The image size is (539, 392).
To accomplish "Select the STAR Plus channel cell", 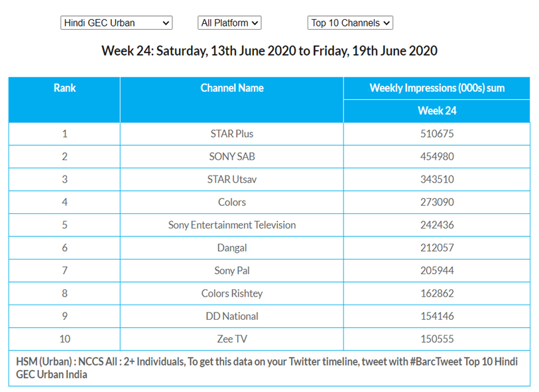I will 232,134.
